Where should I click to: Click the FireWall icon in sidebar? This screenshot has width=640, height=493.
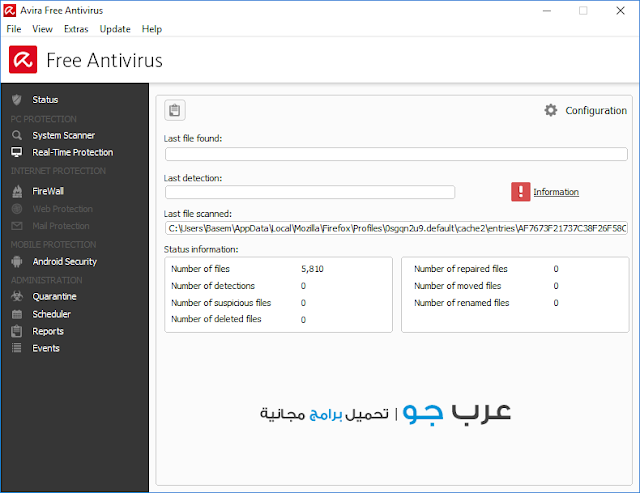point(17,191)
